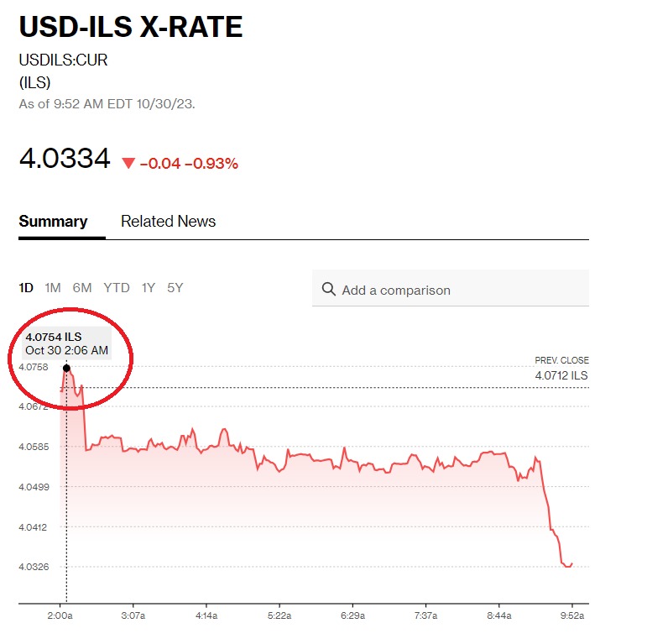Click the magnifier icon in comparison box
This screenshot has height=644, width=647.
pyautogui.click(x=328, y=290)
